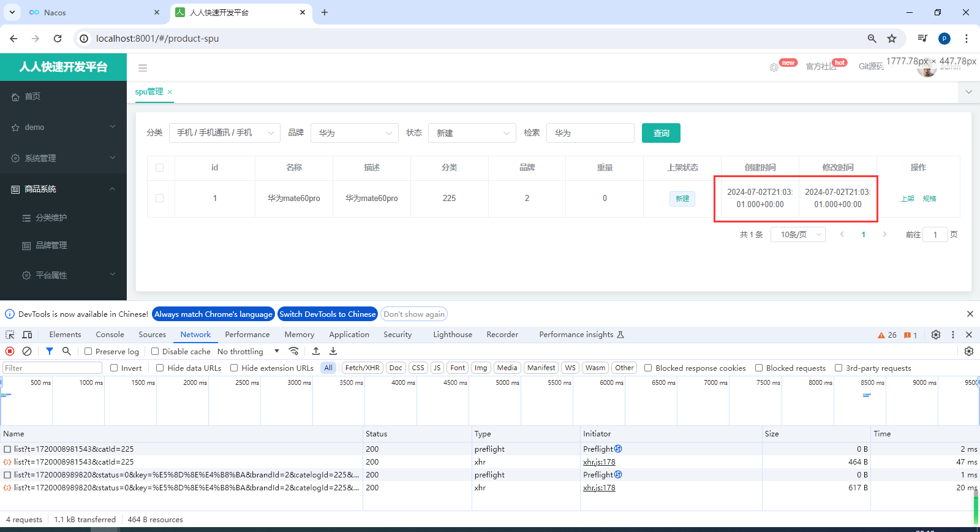Check Blocked requests
Viewport: 980px width, 532px height.
pyautogui.click(x=759, y=368)
